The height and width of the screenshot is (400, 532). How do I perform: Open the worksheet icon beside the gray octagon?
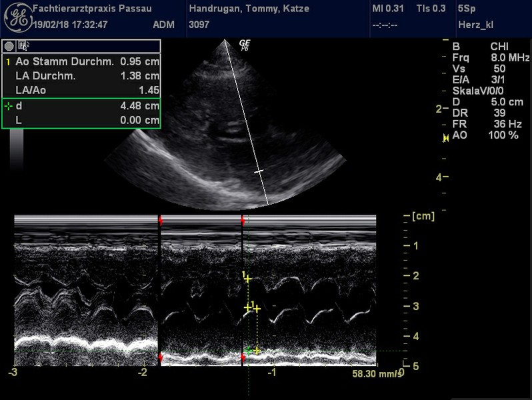click(23, 45)
